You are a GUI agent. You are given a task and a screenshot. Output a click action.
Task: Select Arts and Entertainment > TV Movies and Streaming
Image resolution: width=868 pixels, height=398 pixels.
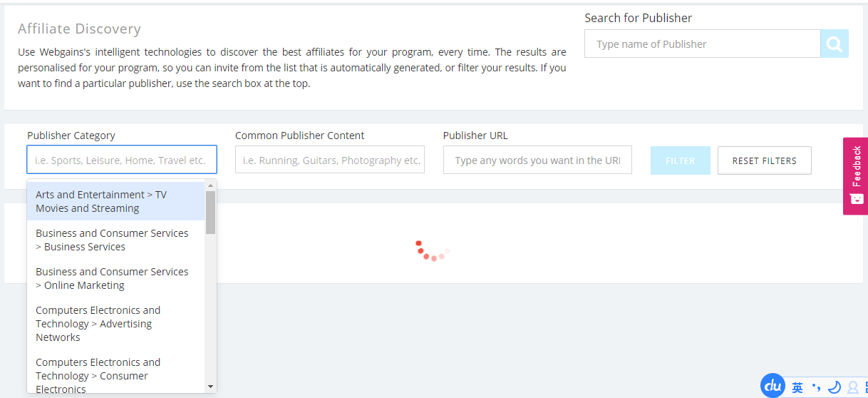click(x=116, y=201)
